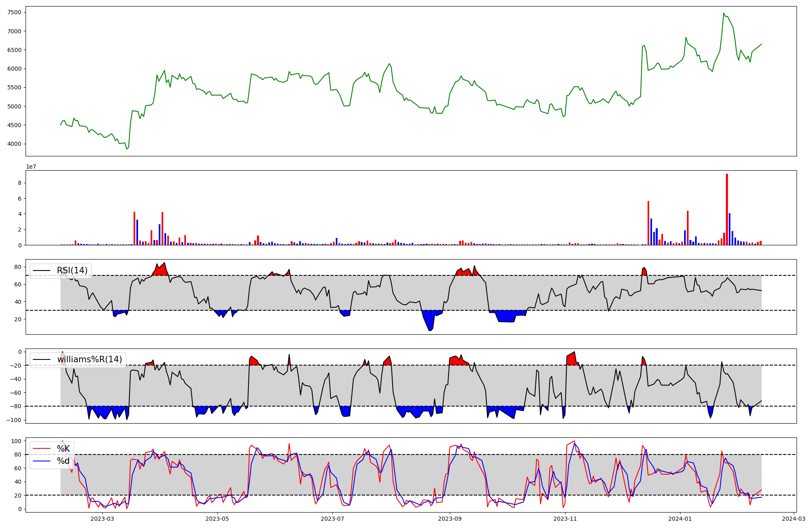This screenshot has width=812, height=528.
Task: Click the -100 tick on Williams %R axis
Action: [x=13, y=420]
